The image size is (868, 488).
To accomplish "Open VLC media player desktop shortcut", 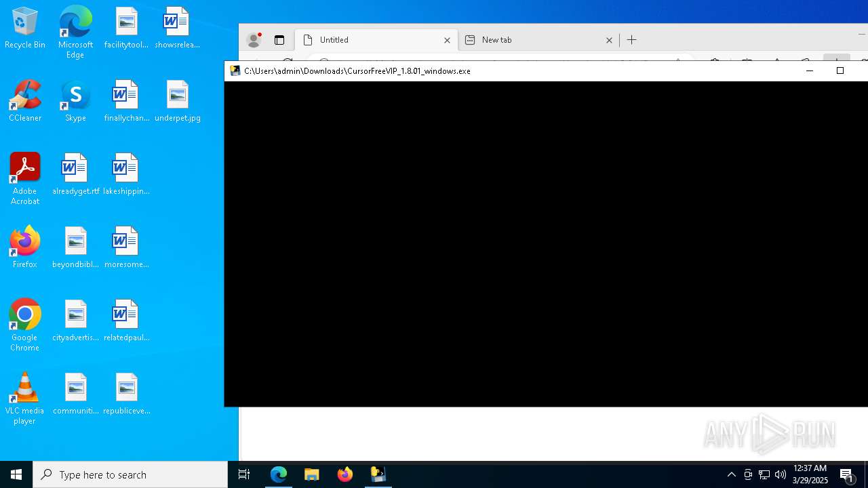I will 25,399.
